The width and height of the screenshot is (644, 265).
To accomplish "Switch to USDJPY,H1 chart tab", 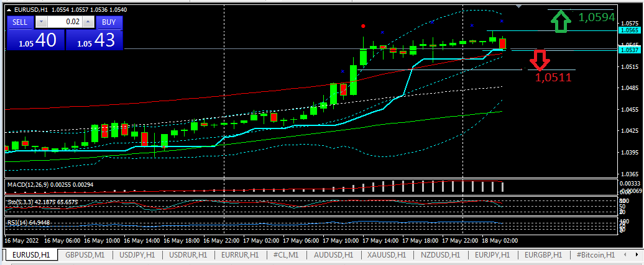I will [136, 255].
